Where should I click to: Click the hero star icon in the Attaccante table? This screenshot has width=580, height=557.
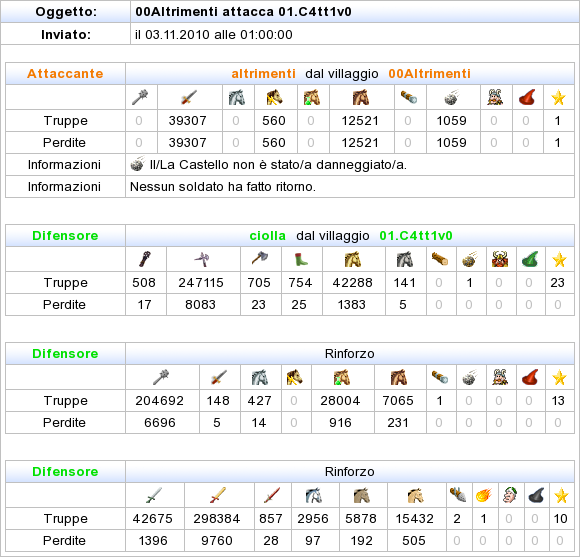click(x=558, y=98)
